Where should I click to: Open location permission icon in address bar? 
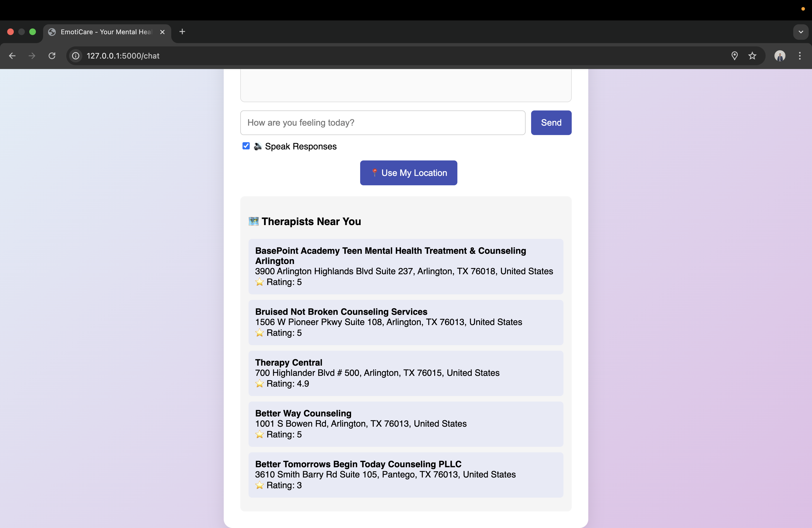(x=734, y=56)
